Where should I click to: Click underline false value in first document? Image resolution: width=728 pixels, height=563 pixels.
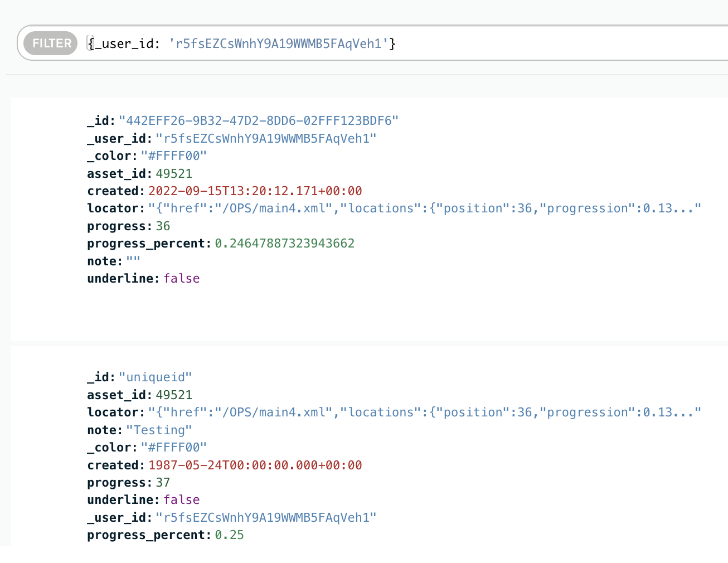coord(181,279)
